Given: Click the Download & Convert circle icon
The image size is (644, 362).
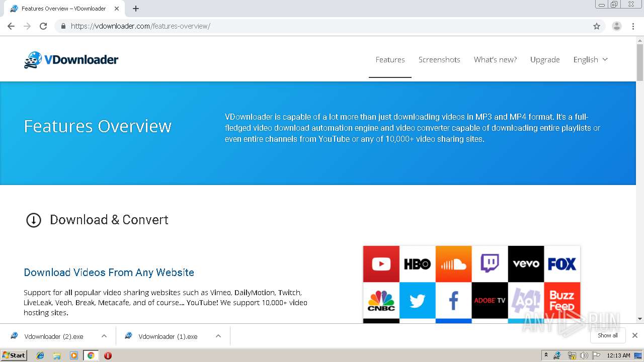Looking at the screenshot, I should click(x=34, y=220).
